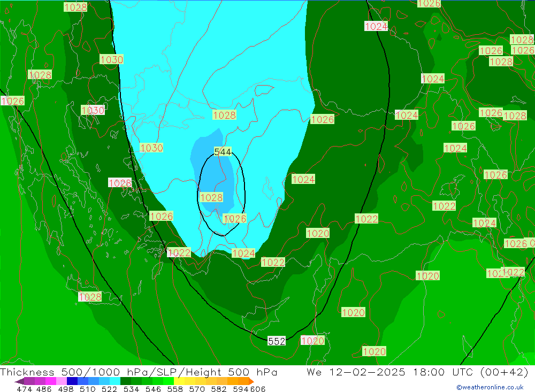Click the white-background 1030 pressure label
Image resolution: width=535 pixels, height=392 pixels.
pos(93,110)
